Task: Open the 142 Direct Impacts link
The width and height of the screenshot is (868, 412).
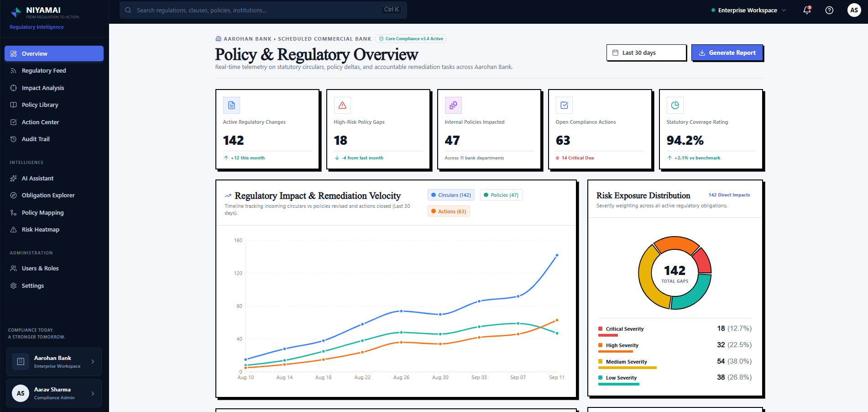Action: [729, 195]
